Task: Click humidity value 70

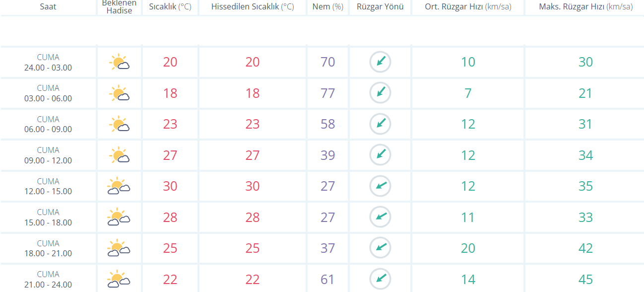Action: pyautogui.click(x=328, y=62)
